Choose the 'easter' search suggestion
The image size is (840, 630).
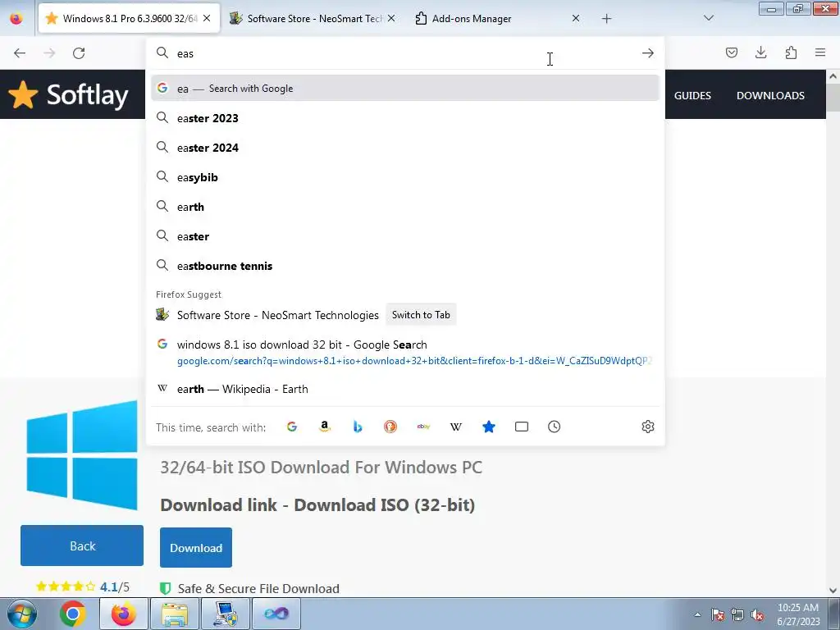[405, 236]
